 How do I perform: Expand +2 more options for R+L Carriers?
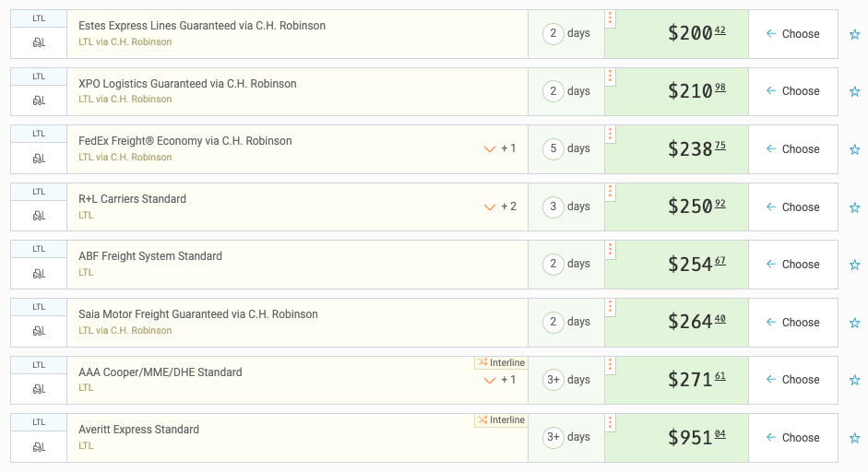coord(500,206)
